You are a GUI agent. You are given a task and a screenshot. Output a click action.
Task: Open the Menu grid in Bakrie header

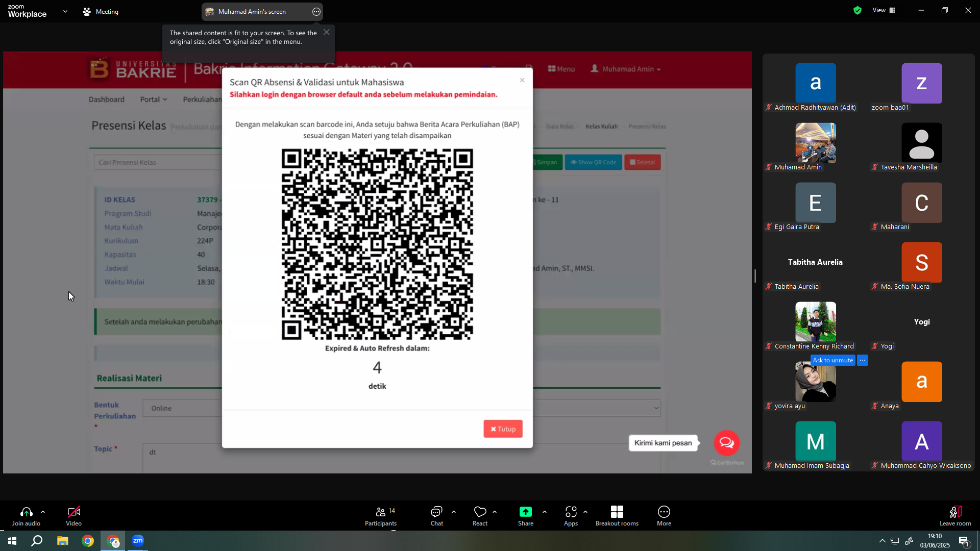click(x=561, y=69)
